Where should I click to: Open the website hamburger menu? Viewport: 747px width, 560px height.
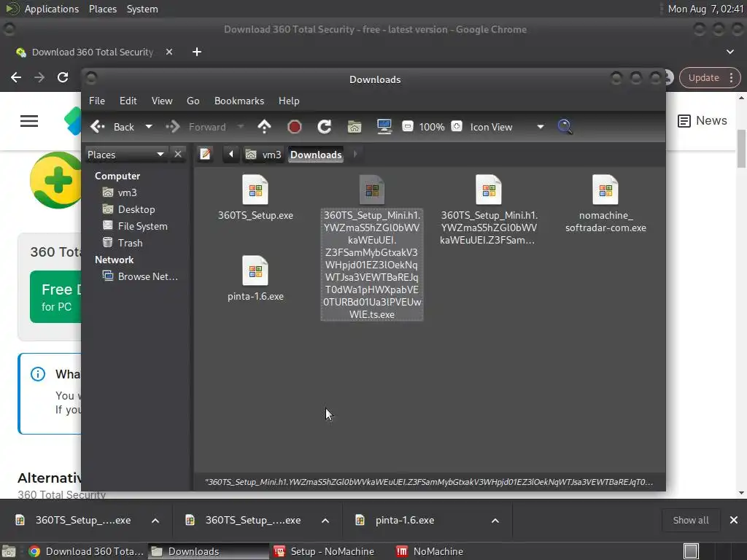29,121
